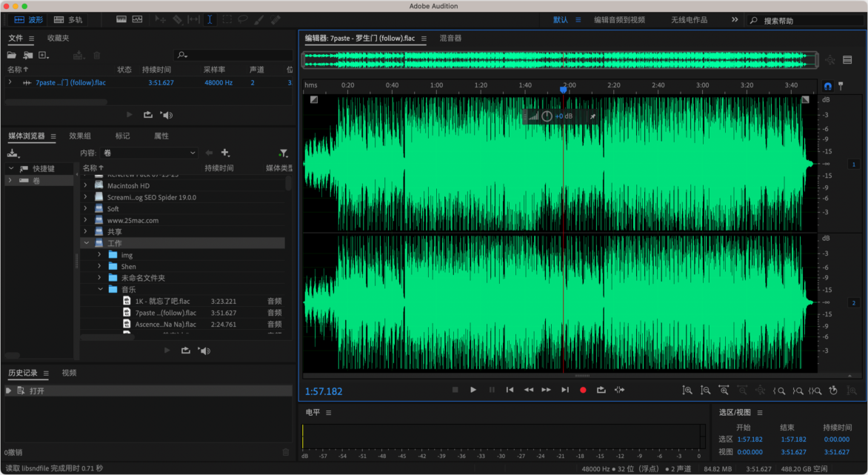Move playhead to previous marker
The height and width of the screenshot is (475, 868).
510,390
